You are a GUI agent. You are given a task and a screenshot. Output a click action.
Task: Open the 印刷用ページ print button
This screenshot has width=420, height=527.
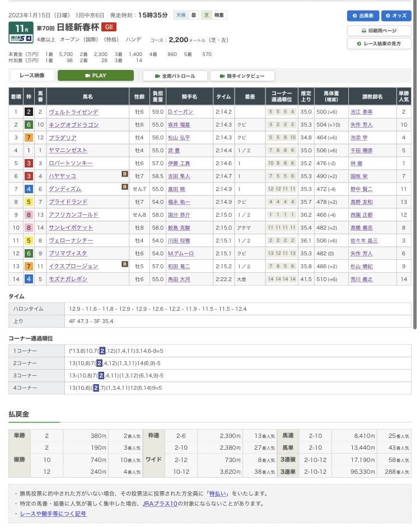379,31
